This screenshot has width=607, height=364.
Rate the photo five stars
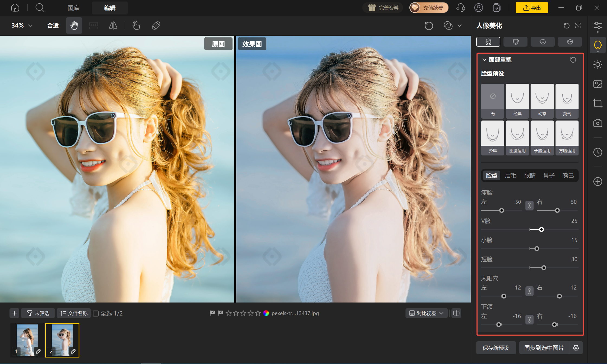click(258, 313)
